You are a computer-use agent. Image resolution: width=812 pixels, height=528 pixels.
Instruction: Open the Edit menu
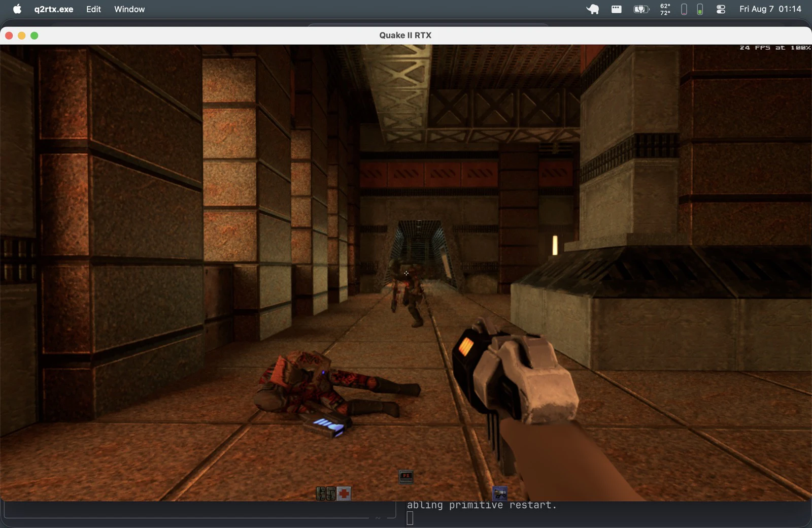[x=93, y=9]
